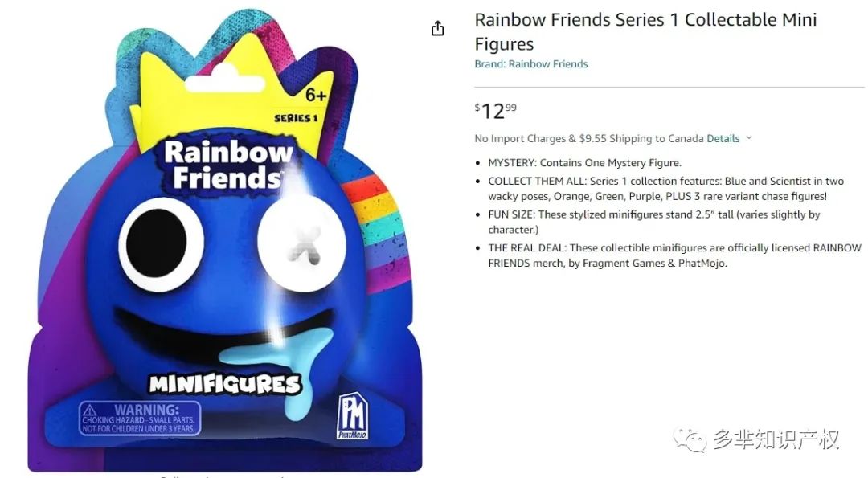868x478 pixels.
Task: Click the Rainbow Friends minifigures product image
Action: [225, 241]
